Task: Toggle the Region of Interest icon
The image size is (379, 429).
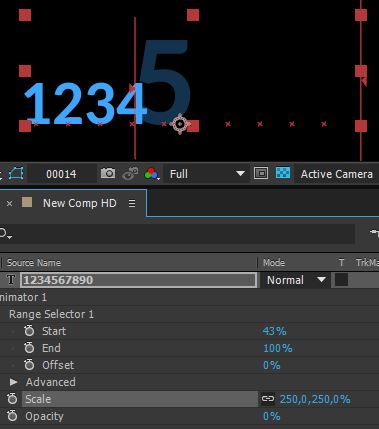Action: 261,173
